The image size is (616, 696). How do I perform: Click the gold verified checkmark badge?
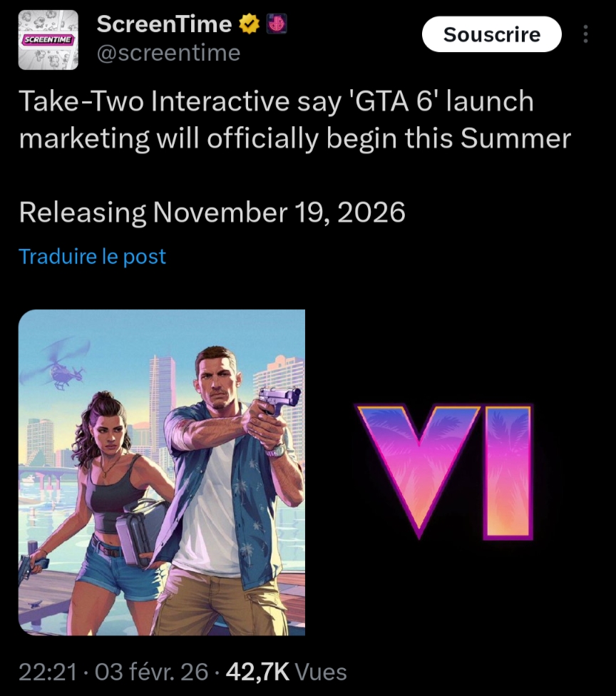(x=249, y=24)
